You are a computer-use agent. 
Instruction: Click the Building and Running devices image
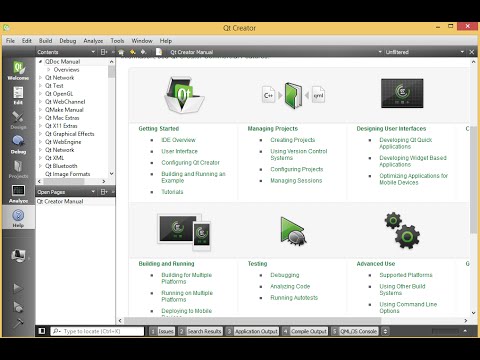point(184,232)
